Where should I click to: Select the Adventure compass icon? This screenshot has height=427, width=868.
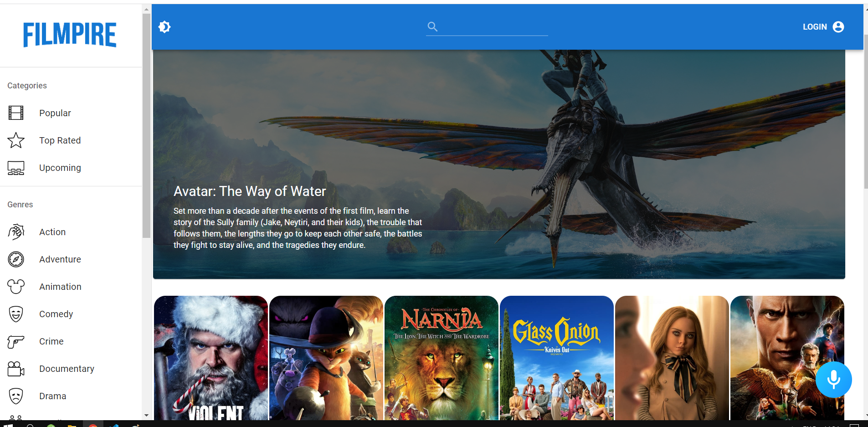tap(15, 259)
